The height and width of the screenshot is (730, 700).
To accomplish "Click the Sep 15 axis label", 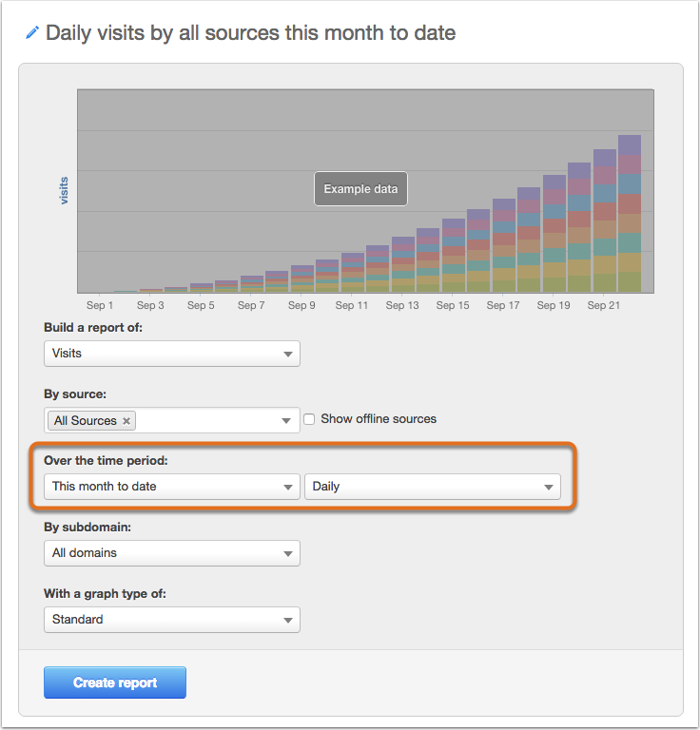I will 453,305.
